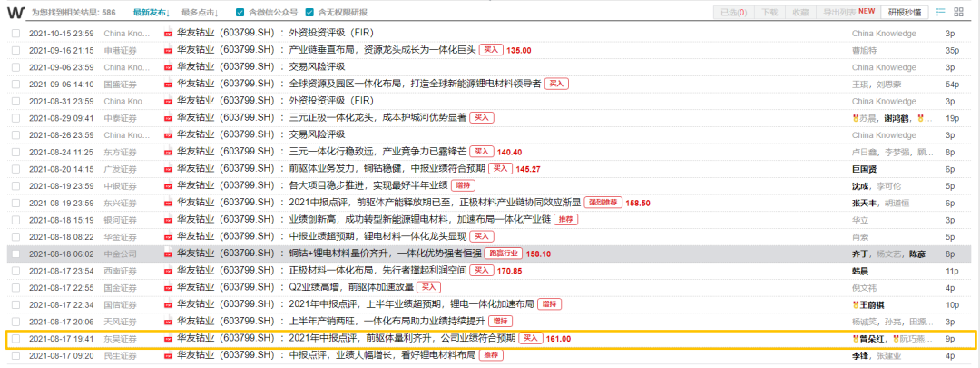This screenshot has width=980, height=368.
Task: Click medal icon beside analyst 王蔚祺
Action: 856,304
